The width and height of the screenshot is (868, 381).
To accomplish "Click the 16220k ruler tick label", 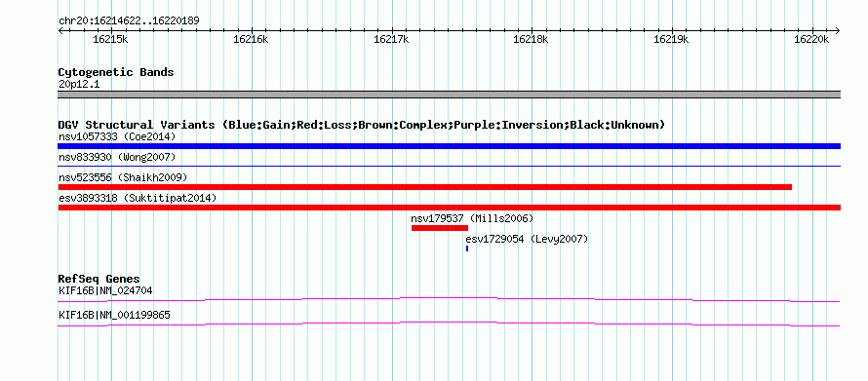I will tap(811, 39).
